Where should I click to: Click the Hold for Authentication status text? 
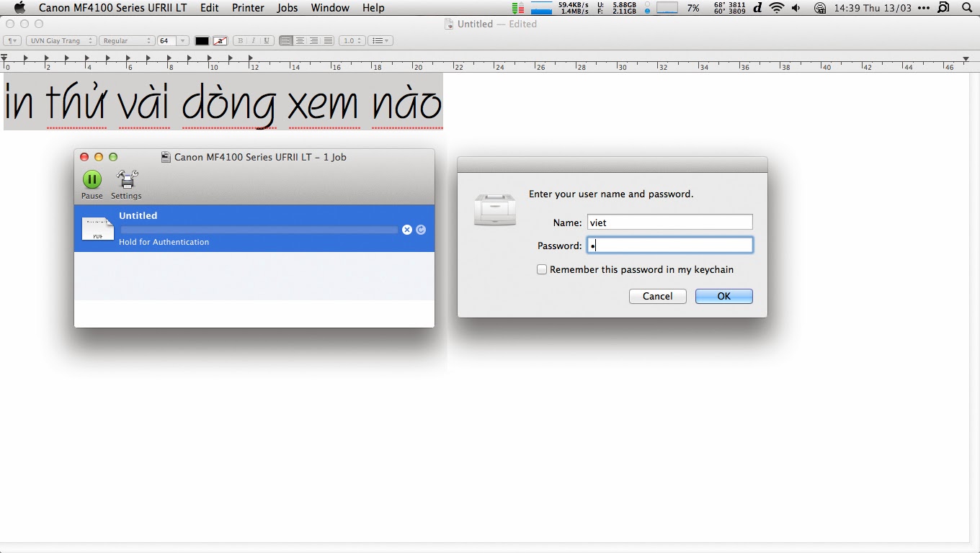pyautogui.click(x=164, y=242)
